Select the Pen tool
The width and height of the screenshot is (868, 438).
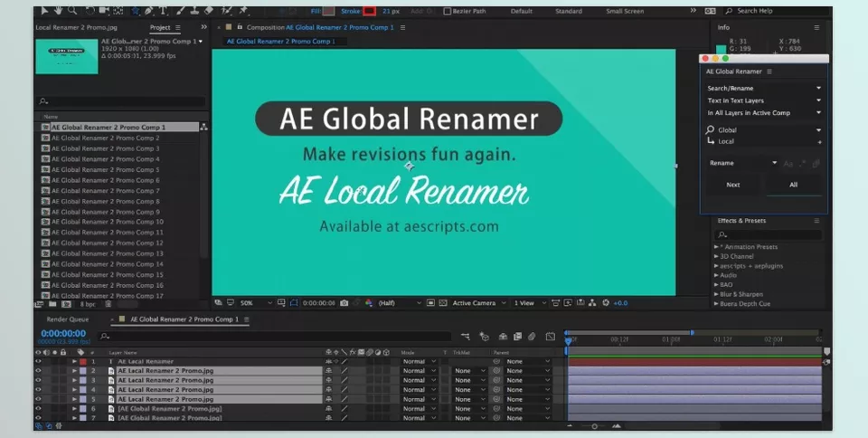tap(149, 11)
